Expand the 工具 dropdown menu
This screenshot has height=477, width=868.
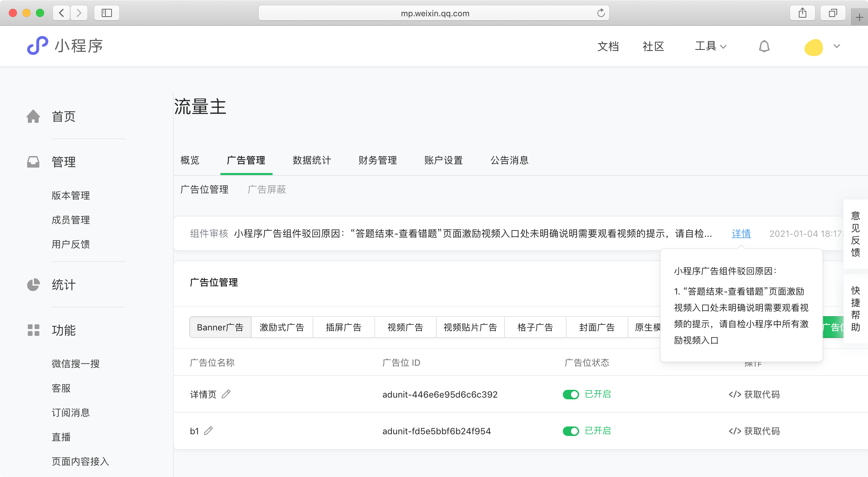coord(711,46)
